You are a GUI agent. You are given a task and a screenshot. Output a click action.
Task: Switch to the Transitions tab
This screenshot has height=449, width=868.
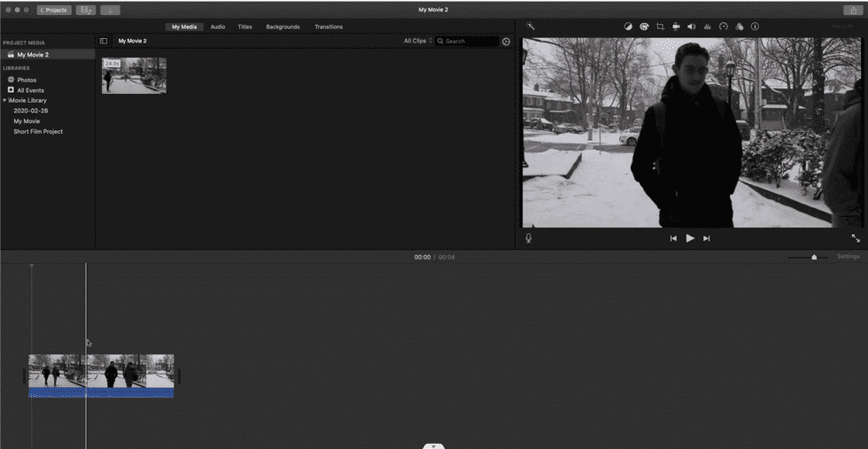click(329, 27)
